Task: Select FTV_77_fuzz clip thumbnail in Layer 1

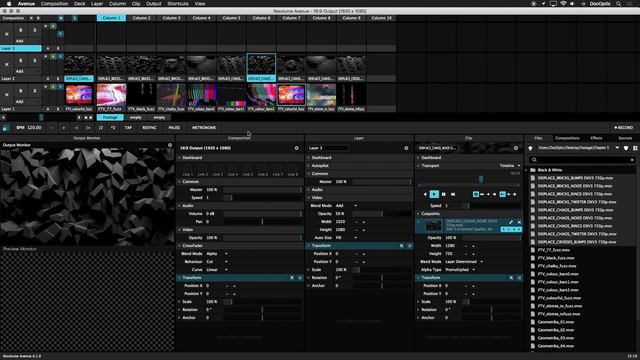Action: [x=111, y=95]
